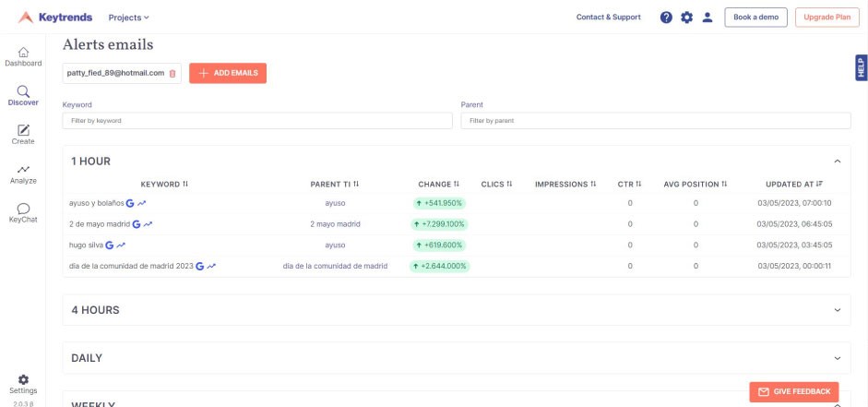Image resolution: width=868 pixels, height=407 pixels.
Task: Click ADD EMAILS button
Action: coord(228,73)
